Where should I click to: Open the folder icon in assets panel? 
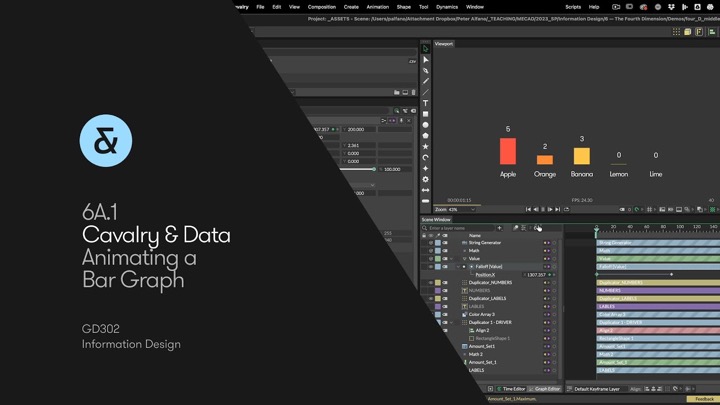(x=397, y=92)
